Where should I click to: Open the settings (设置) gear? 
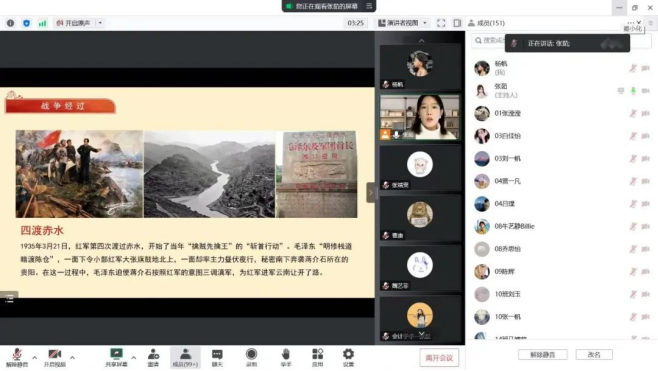click(x=348, y=357)
